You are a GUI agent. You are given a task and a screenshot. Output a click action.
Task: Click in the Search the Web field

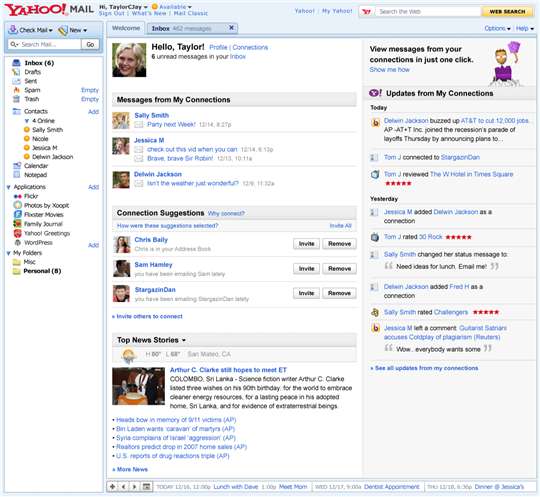(428, 11)
